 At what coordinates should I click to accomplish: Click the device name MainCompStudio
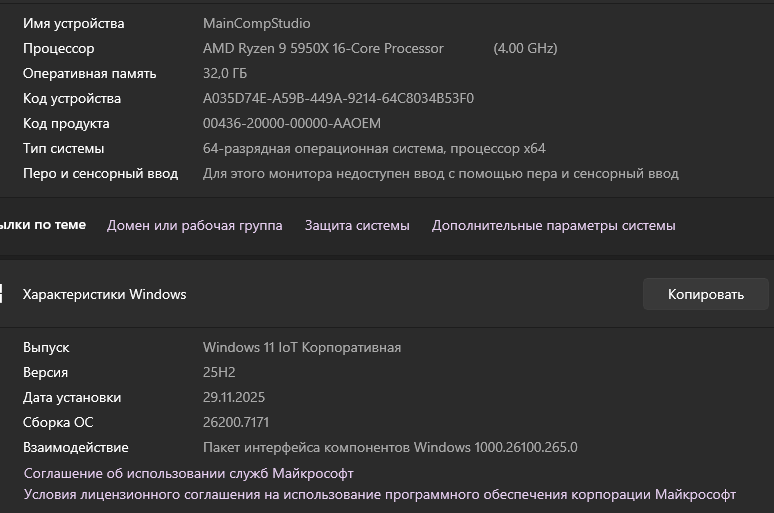tap(256, 23)
